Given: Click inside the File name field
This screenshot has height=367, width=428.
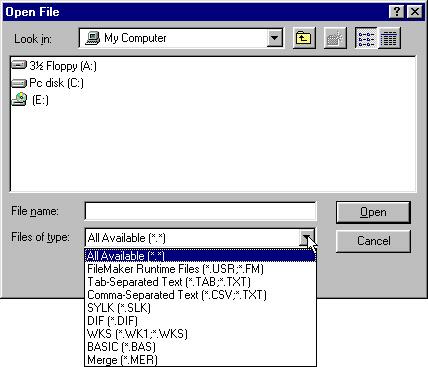Looking at the screenshot, I should click(x=200, y=211).
